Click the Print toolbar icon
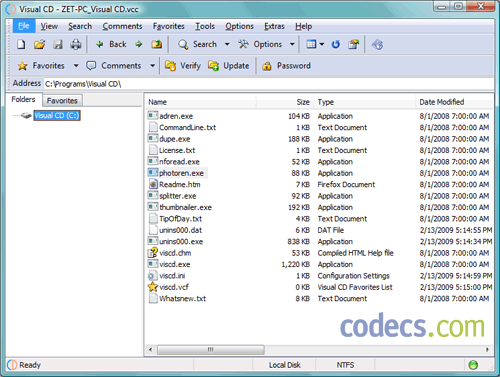Viewport: 500px width, 377px height. [76, 44]
